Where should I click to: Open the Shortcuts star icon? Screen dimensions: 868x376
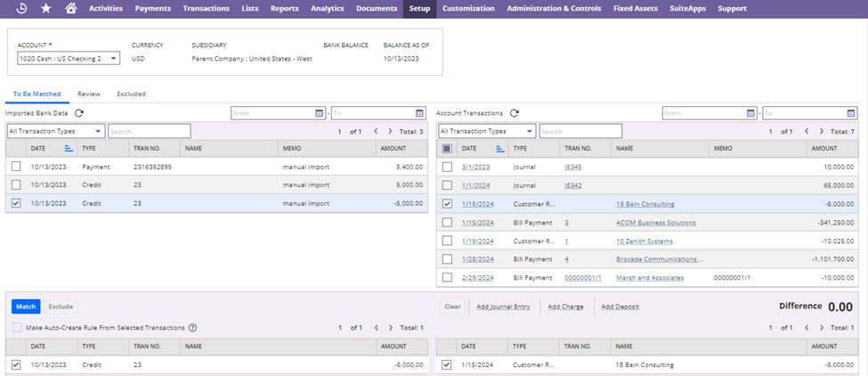[x=46, y=8]
